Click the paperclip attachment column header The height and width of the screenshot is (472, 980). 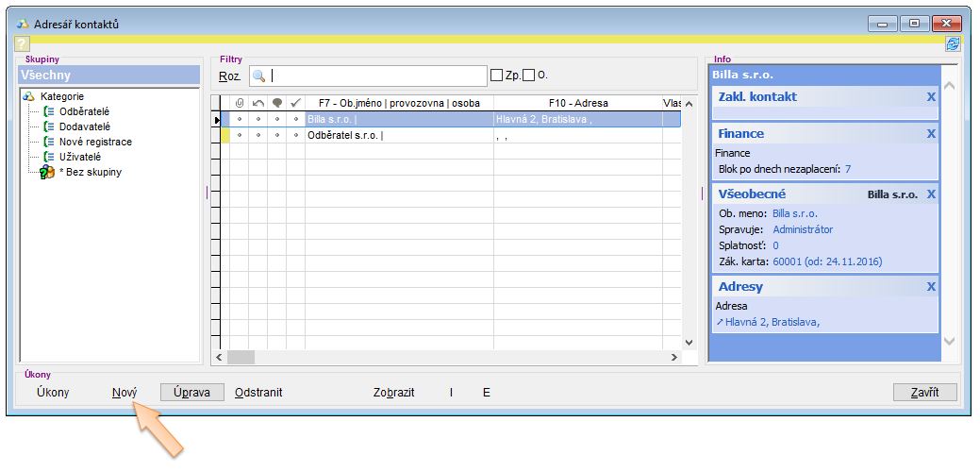pyautogui.click(x=239, y=103)
